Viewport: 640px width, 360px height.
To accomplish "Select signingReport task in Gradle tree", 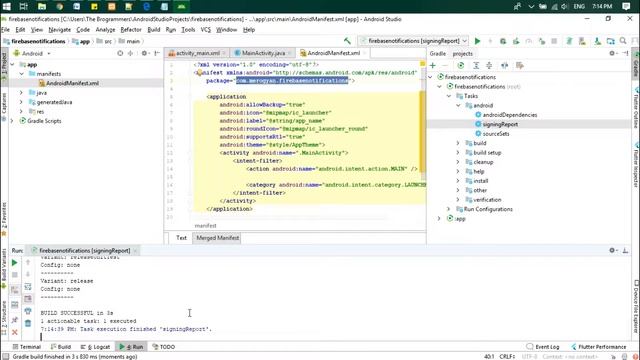I will click(x=500, y=124).
